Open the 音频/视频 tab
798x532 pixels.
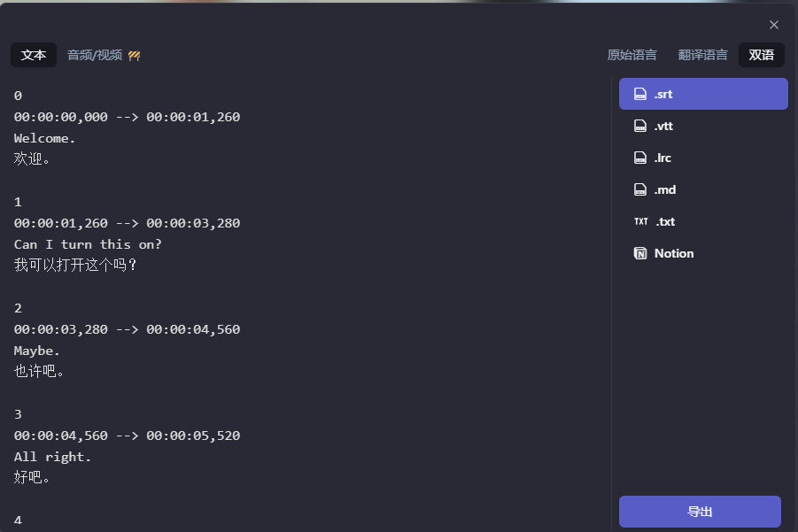pyautogui.click(x=95, y=55)
